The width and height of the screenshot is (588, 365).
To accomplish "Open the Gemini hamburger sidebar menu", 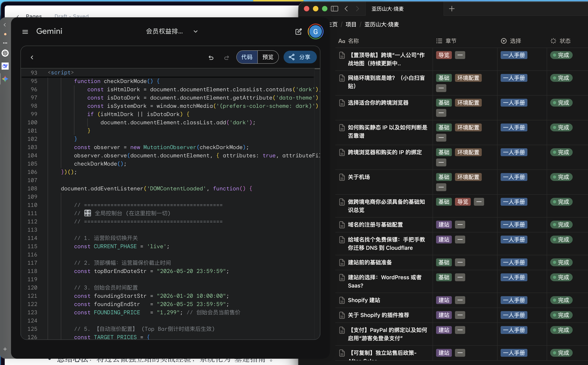I will tap(25, 31).
